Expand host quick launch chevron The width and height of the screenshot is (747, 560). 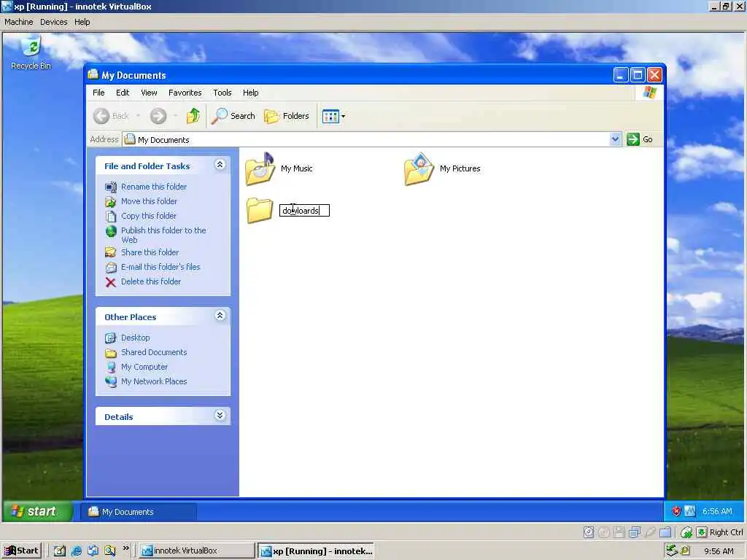(125, 548)
